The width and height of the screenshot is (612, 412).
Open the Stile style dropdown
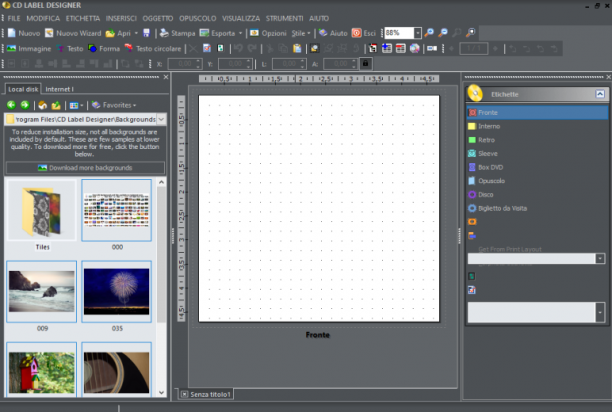click(301, 33)
